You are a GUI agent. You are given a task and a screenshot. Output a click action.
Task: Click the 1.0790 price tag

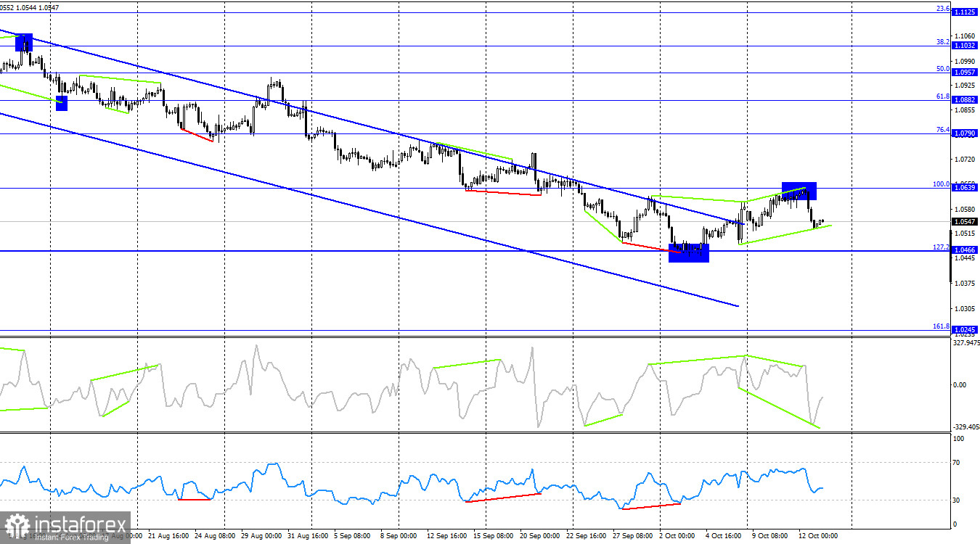click(964, 133)
